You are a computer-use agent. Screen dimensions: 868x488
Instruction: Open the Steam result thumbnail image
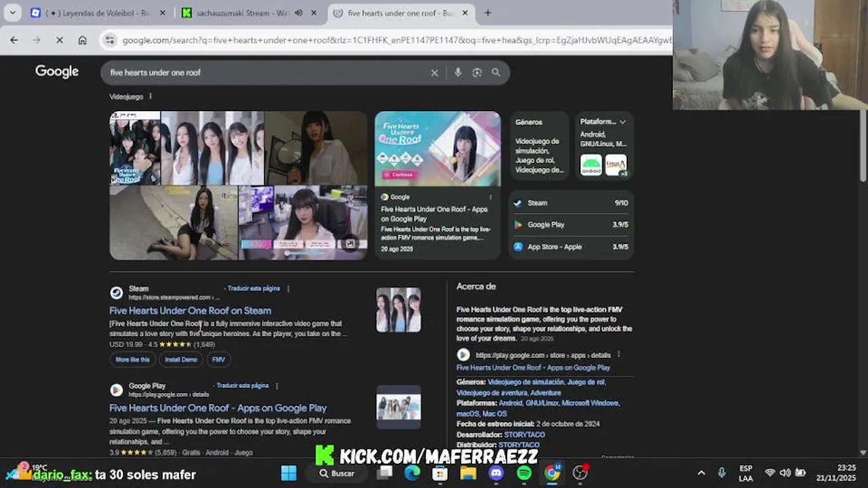click(x=399, y=310)
